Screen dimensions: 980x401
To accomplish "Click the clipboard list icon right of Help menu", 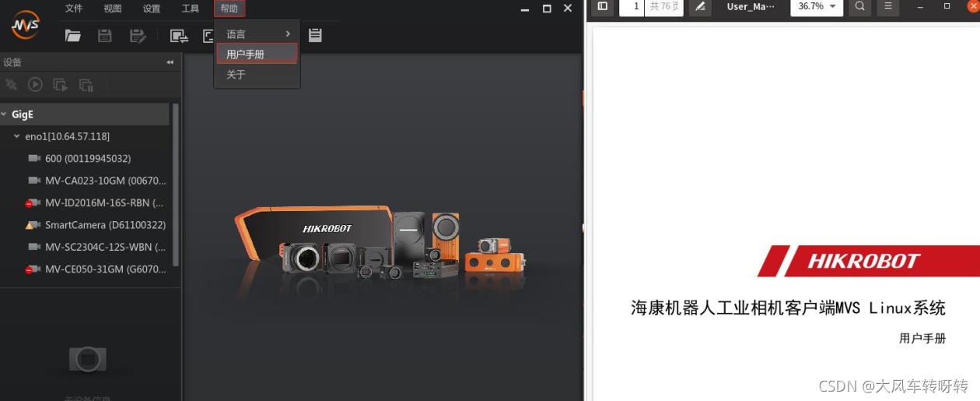I will point(315,35).
